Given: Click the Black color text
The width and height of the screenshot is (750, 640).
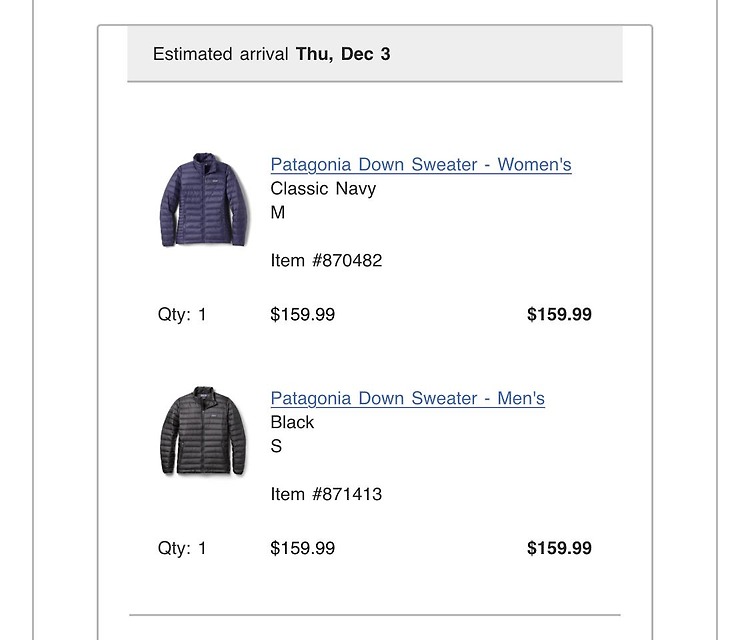Looking at the screenshot, I should point(292,422).
